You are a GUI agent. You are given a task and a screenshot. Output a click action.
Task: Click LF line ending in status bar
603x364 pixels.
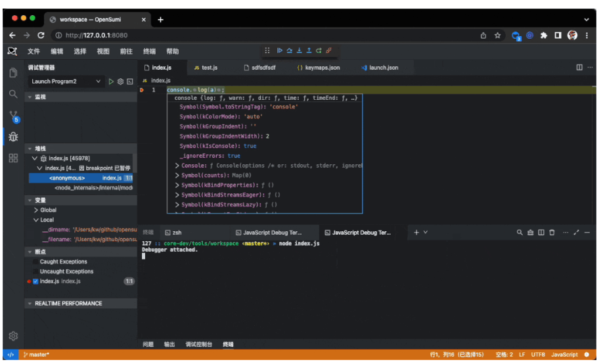point(522,354)
